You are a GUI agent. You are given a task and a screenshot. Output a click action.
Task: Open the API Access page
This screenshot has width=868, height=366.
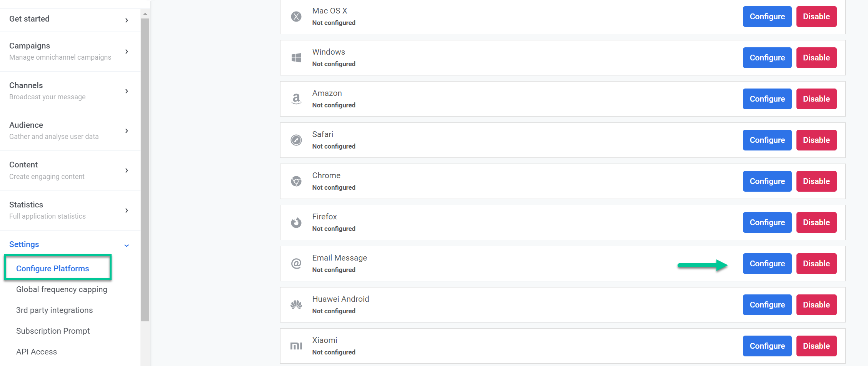coord(37,352)
